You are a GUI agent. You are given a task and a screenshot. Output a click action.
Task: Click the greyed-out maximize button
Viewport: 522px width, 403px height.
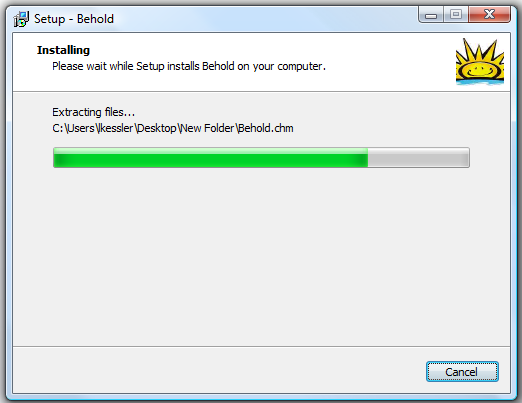(456, 15)
